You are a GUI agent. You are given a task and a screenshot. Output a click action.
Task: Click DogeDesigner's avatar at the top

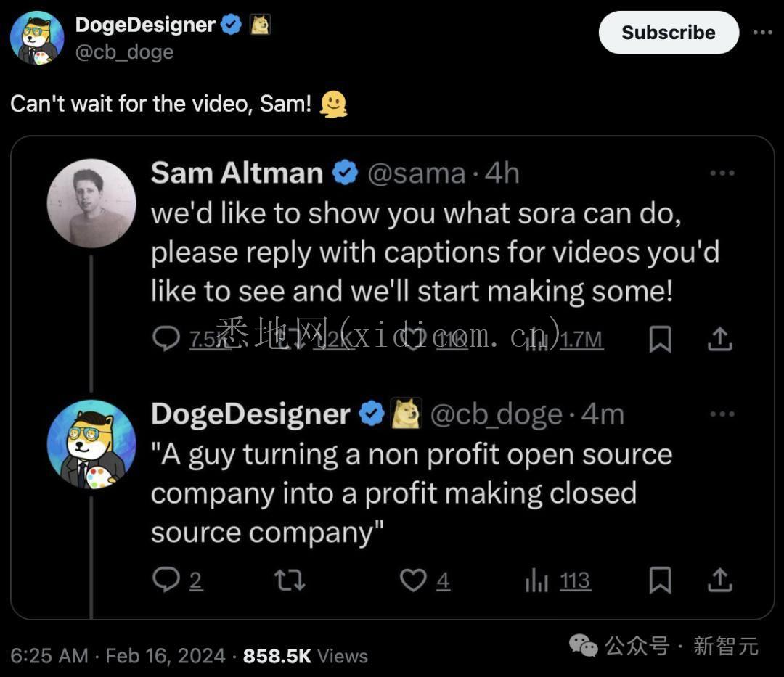pyautogui.click(x=38, y=38)
